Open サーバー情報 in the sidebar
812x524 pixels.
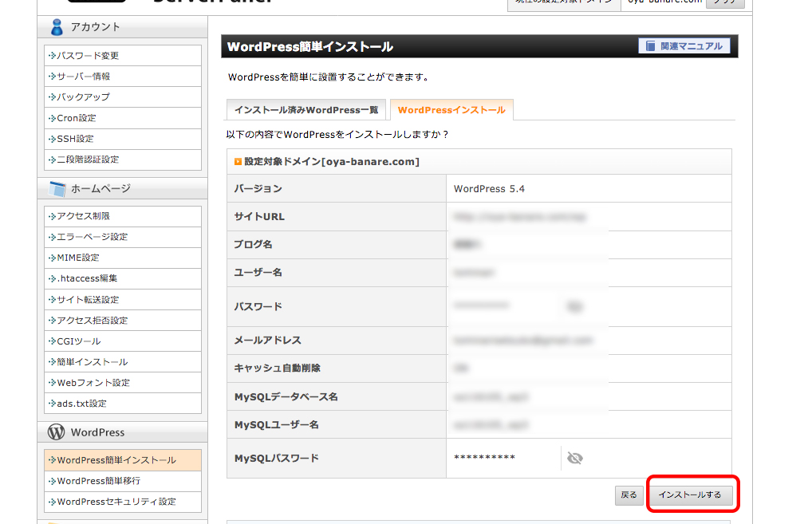123,76
